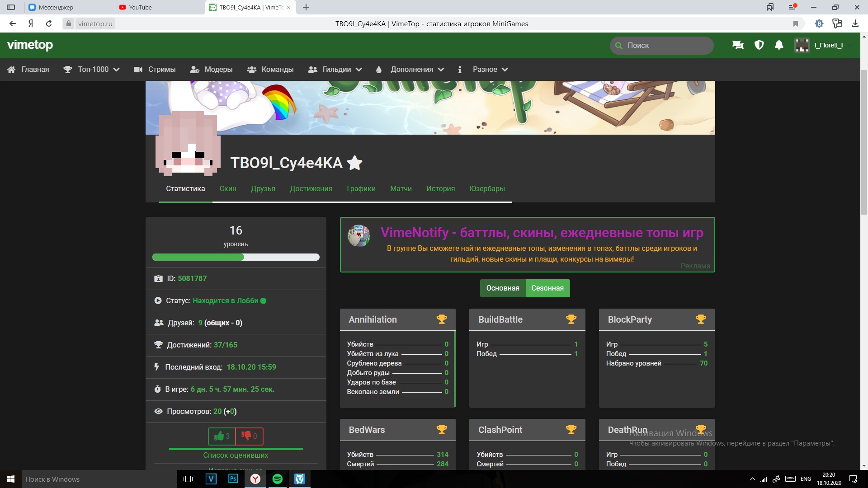
Task: Open the Windows action center icon
Action: (853, 479)
